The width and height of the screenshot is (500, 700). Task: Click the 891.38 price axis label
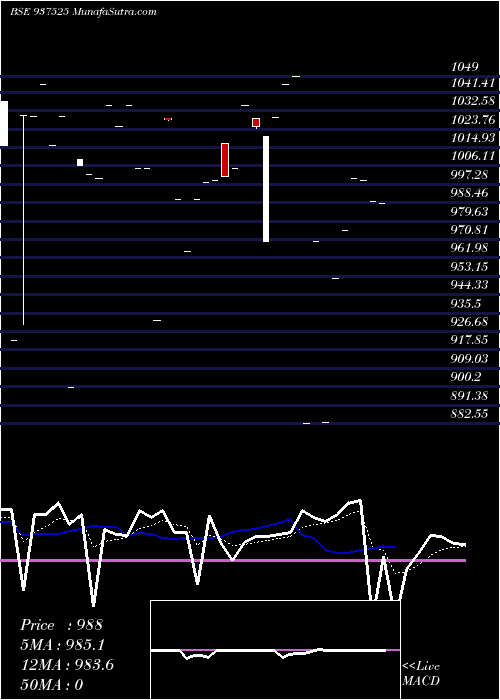pos(470,396)
